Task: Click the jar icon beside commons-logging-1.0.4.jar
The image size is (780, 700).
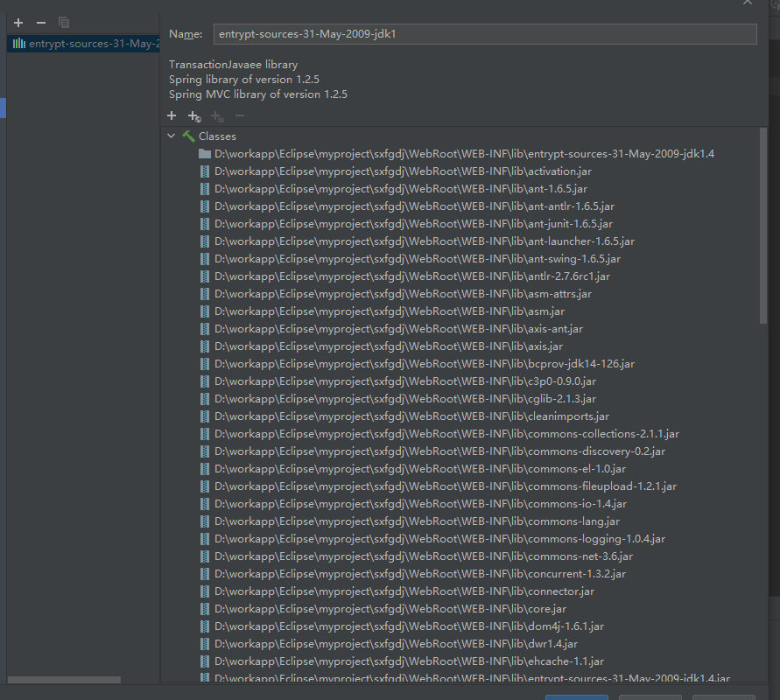Action: click(x=205, y=538)
